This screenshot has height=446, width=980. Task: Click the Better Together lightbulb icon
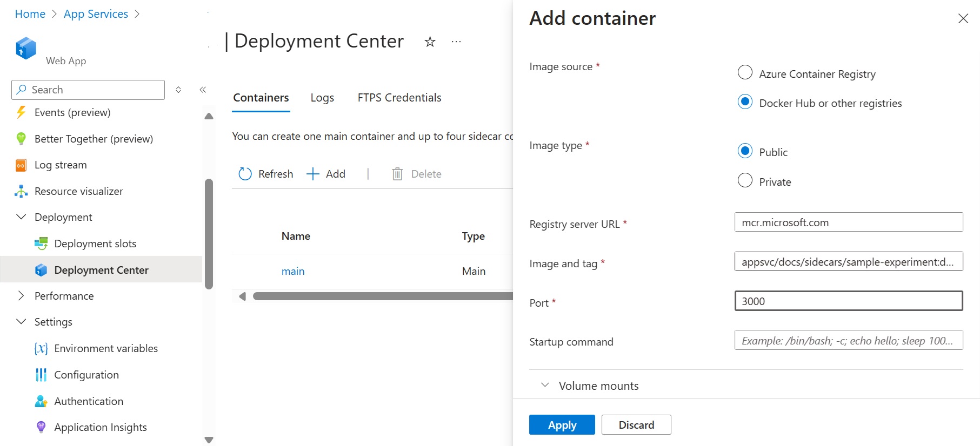[21, 139]
